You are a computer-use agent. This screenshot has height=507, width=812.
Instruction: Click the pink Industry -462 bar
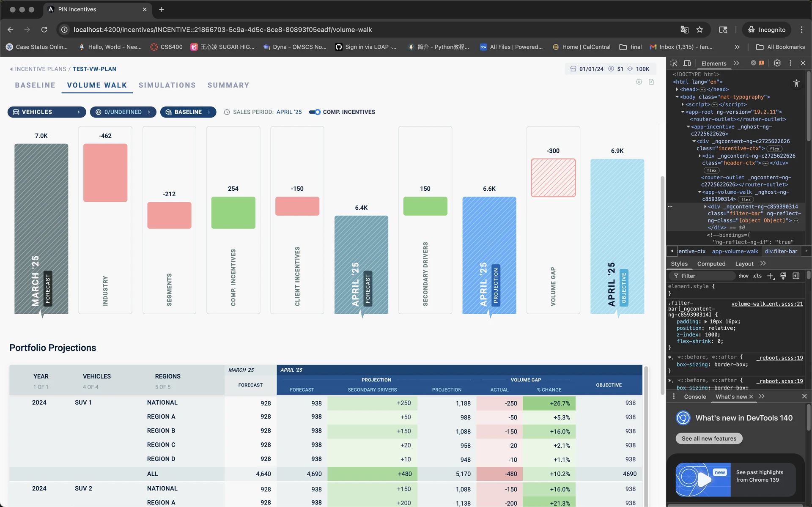[x=105, y=173]
